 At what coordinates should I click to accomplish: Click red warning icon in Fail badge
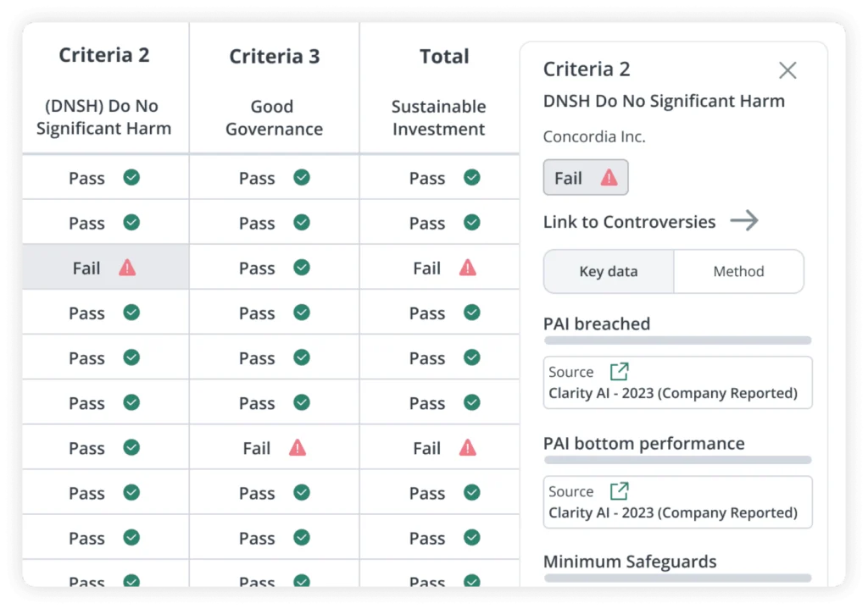609,178
